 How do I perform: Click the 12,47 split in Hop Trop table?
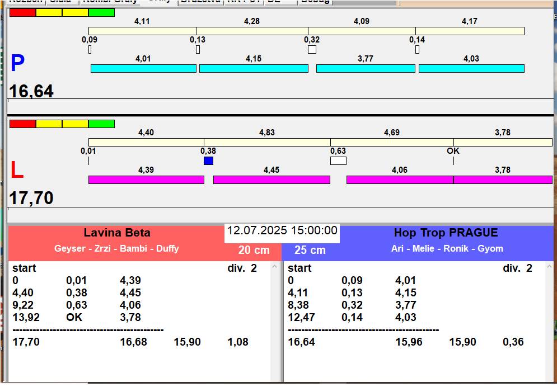[x=301, y=317]
